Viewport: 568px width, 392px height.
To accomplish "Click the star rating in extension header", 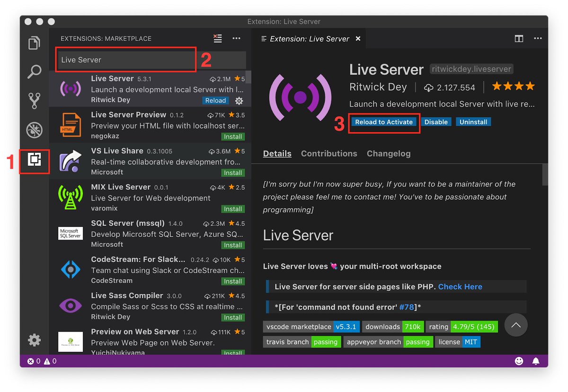I will 514,87.
